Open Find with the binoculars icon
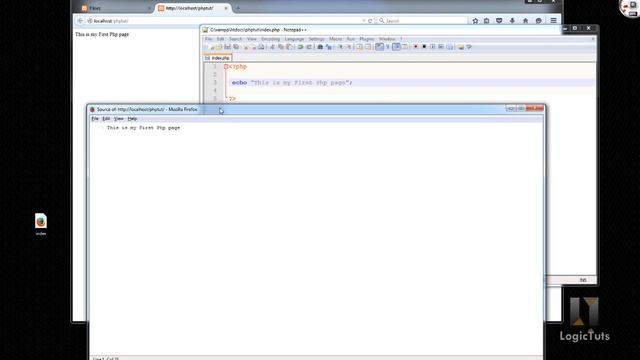The height and width of the screenshot is (360, 640). click(320, 47)
